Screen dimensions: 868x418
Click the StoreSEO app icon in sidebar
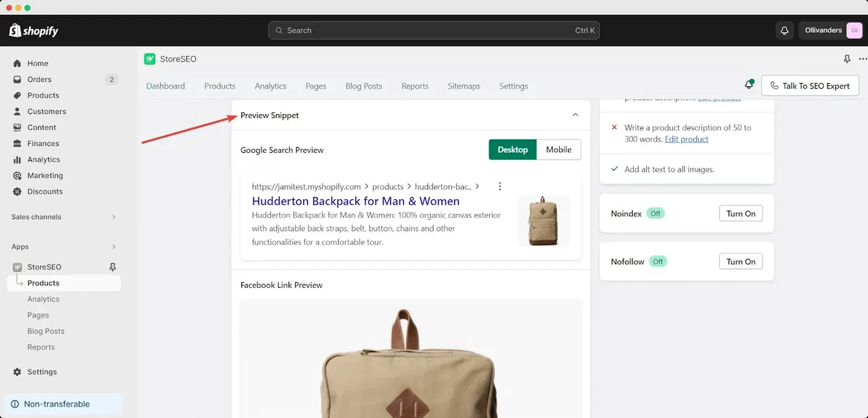[x=17, y=267]
